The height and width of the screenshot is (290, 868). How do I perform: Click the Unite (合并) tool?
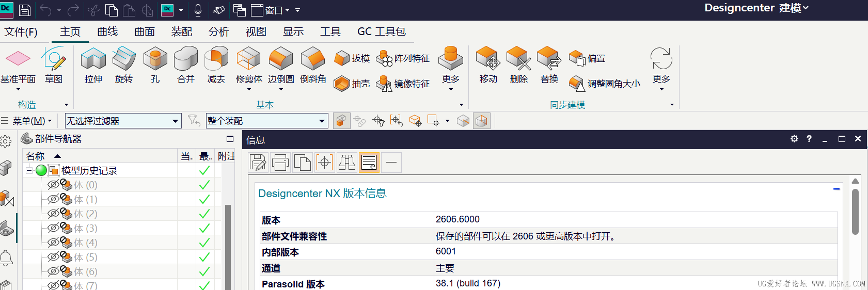click(186, 65)
